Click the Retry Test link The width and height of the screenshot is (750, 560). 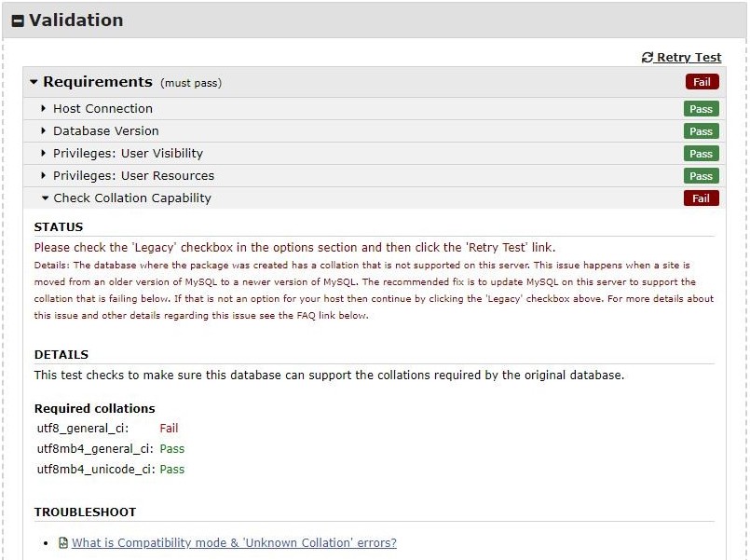tap(689, 58)
